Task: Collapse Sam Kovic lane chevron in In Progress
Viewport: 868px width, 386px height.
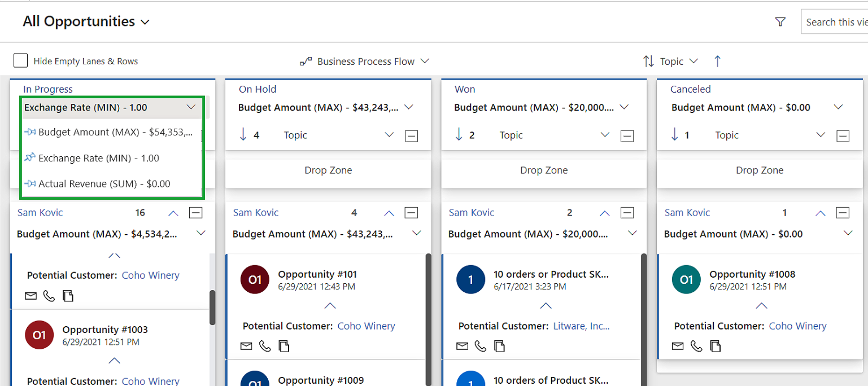Action: click(173, 213)
